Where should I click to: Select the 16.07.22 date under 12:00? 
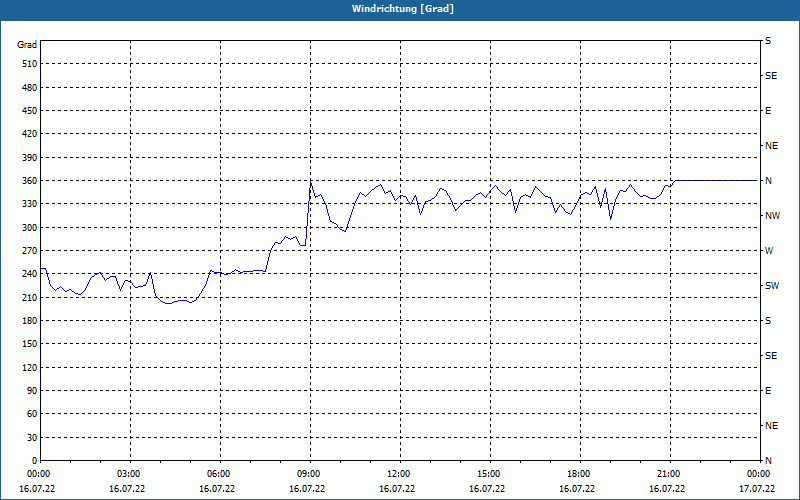pyautogui.click(x=397, y=489)
